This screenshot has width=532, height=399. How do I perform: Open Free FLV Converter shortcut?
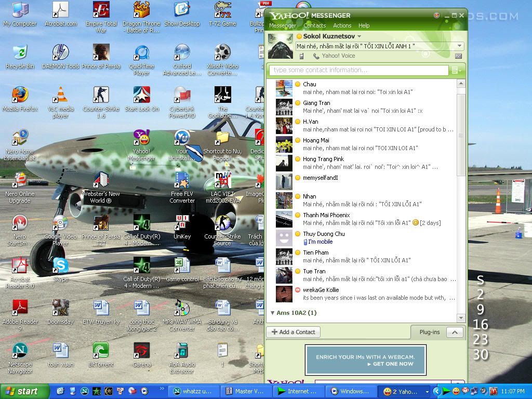182,188
